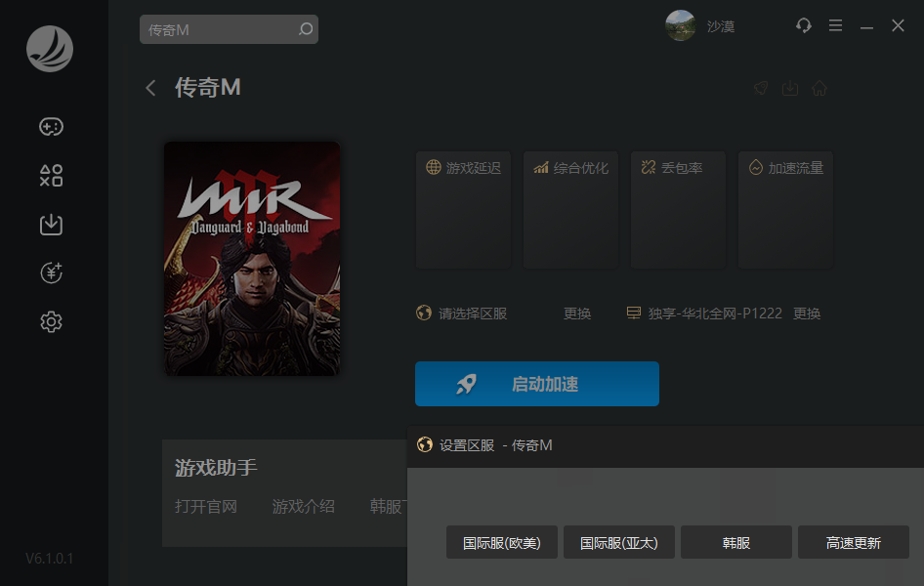
Task: Click the 启动加速 start acceleration button
Action: tap(536, 384)
